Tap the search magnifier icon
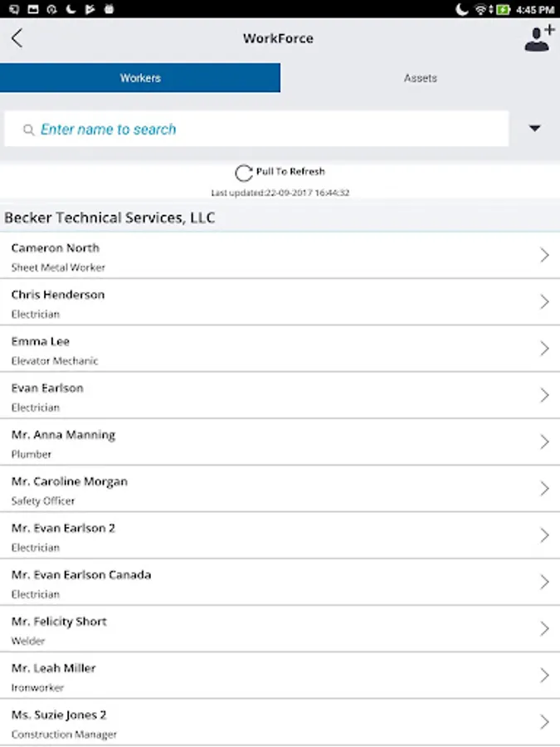 click(29, 129)
